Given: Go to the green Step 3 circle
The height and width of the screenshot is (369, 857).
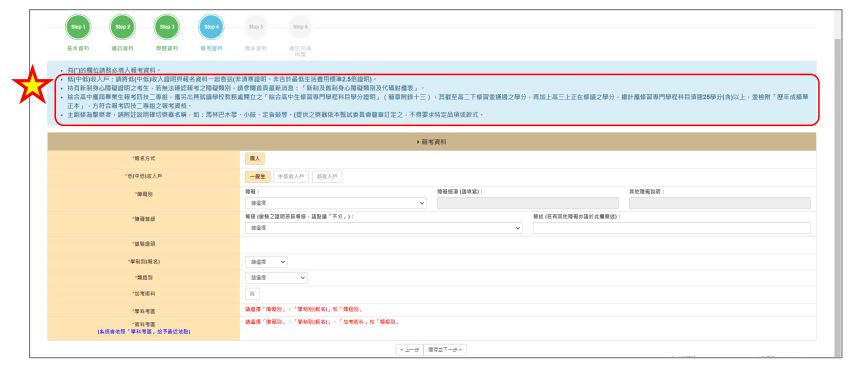Looking at the screenshot, I should coord(167,27).
